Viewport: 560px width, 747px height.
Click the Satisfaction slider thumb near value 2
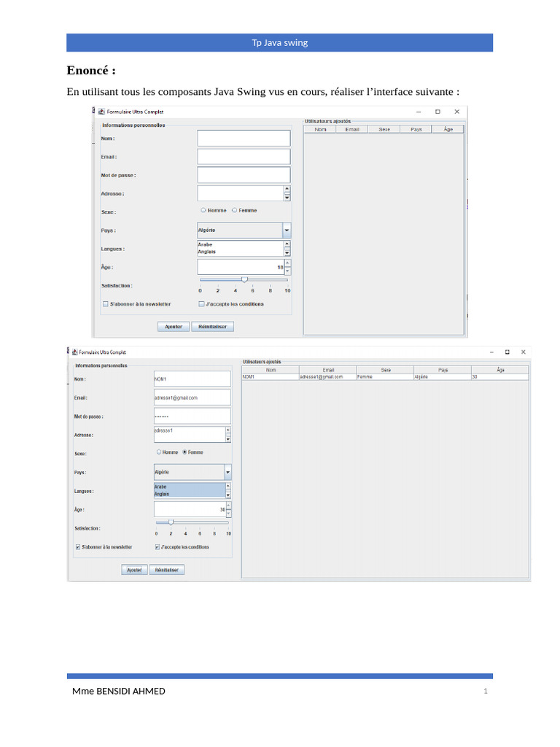tap(171, 522)
